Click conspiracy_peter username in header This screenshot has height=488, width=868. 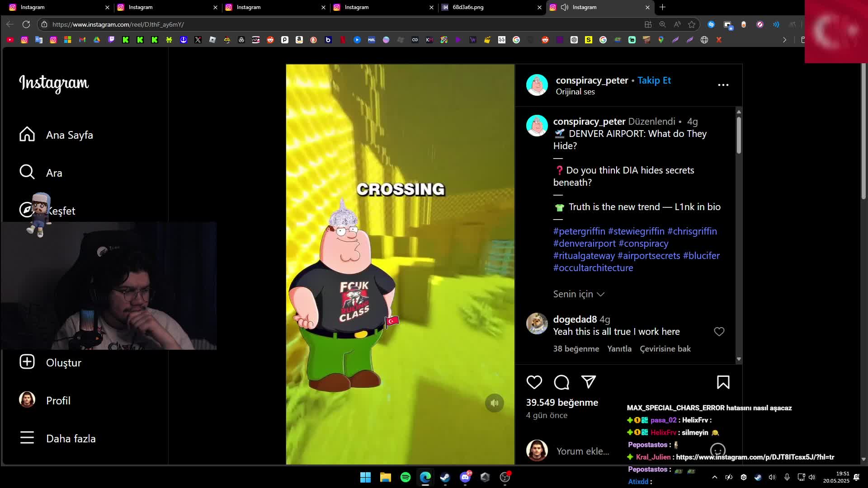coord(592,80)
